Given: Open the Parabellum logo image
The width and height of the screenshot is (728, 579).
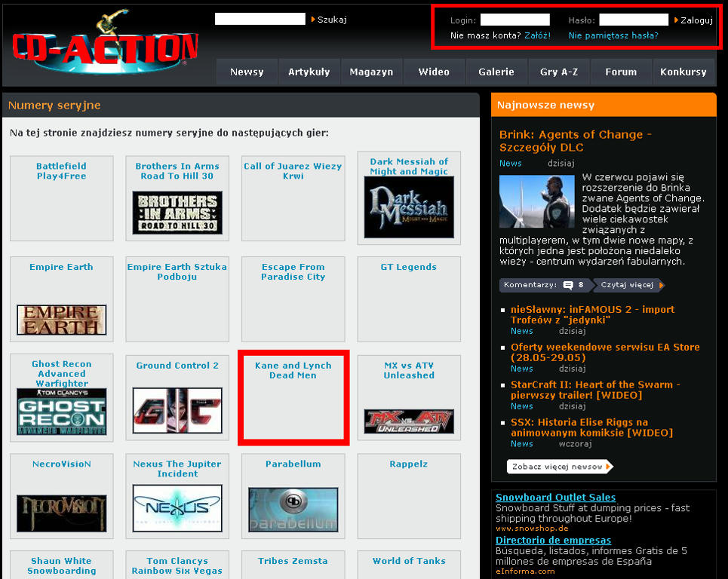Looking at the screenshot, I should 293,510.
